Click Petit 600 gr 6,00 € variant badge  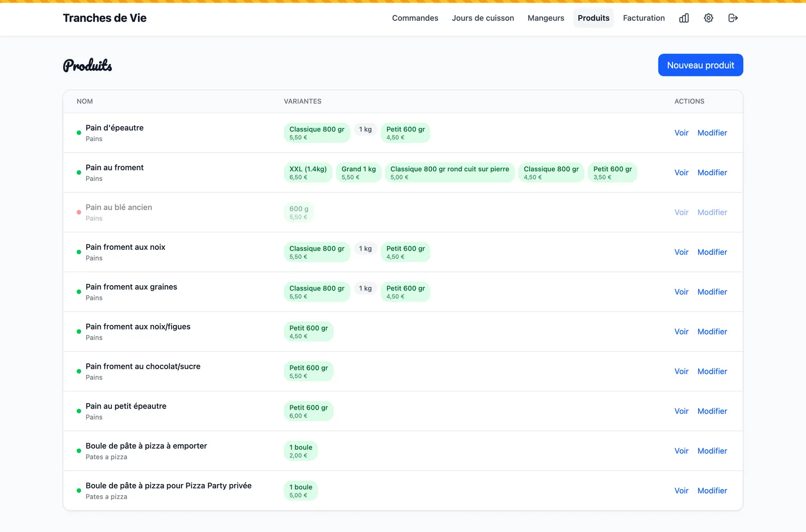tap(308, 412)
